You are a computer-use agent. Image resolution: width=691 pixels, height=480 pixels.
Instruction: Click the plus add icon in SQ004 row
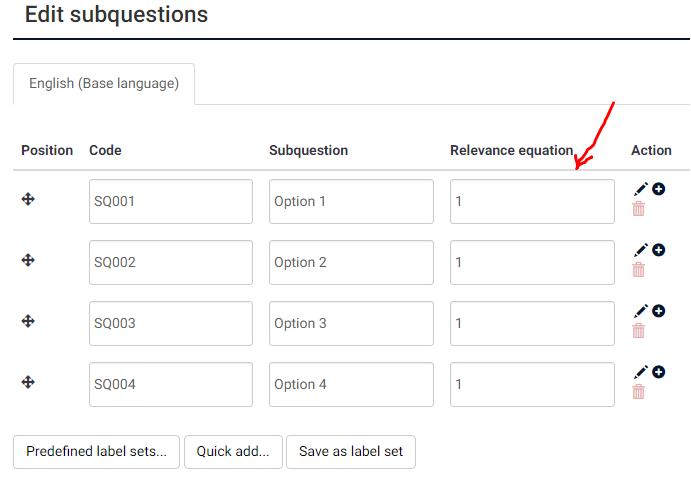click(x=659, y=371)
